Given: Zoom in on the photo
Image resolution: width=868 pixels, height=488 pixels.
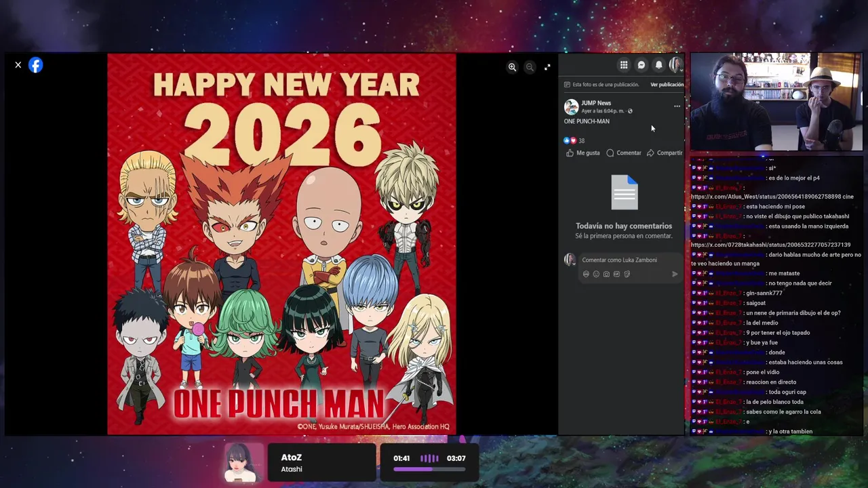Looking at the screenshot, I should coord(512,67).
